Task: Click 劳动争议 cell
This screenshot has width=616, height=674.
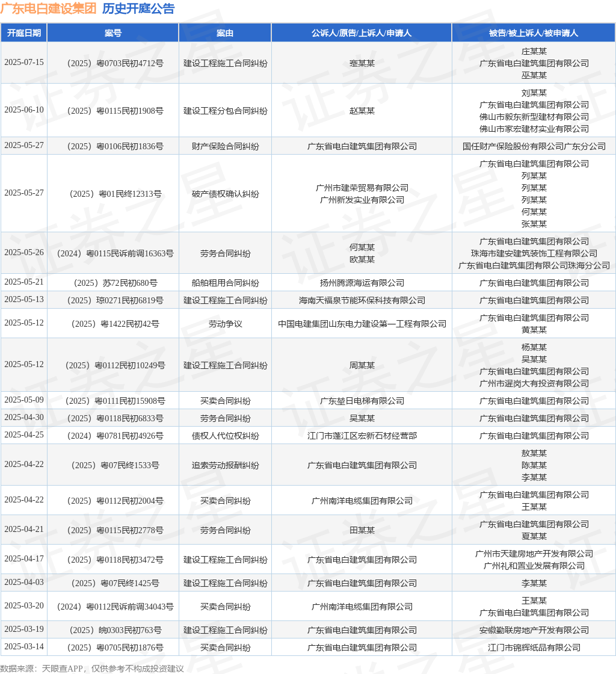Action: (x=226, y=324)
